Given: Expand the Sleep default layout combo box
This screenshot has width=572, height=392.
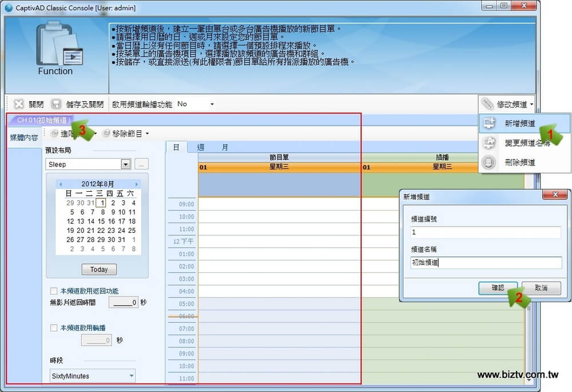Looking at the screenshot, I should pos(126,164).
